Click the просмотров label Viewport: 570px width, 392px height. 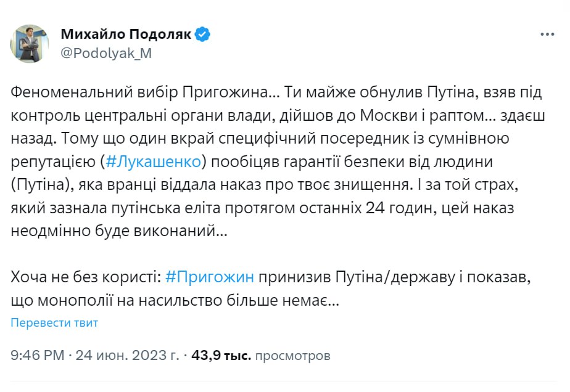pos(293,356)
